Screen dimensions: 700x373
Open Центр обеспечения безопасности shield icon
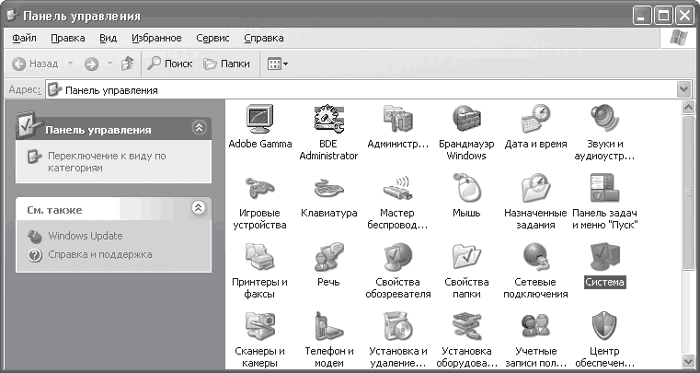pos(604,326)
